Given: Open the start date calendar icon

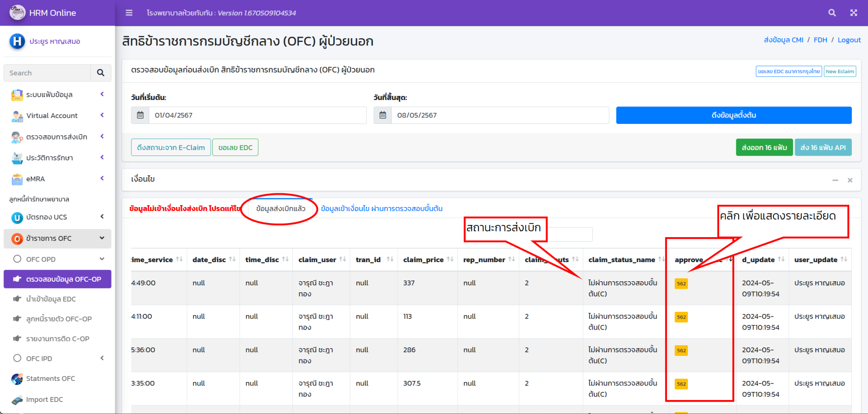Looking at the screenshot, I should (140, 115).
